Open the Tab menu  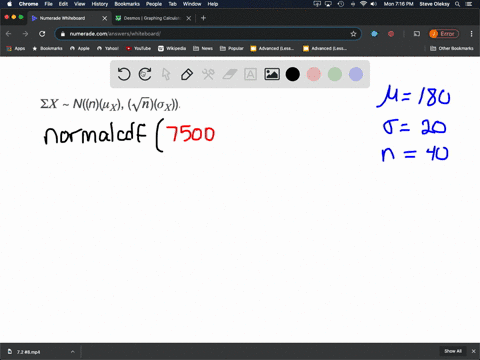point(172,4)
